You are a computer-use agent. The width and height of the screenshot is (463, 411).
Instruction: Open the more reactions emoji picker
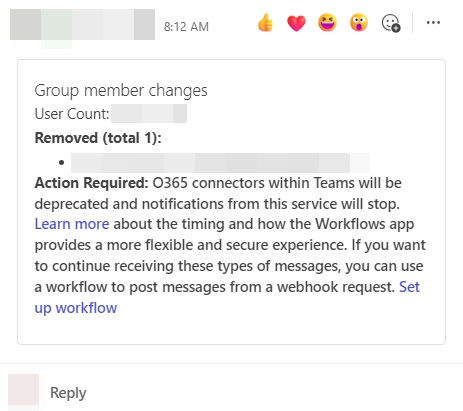391,23
